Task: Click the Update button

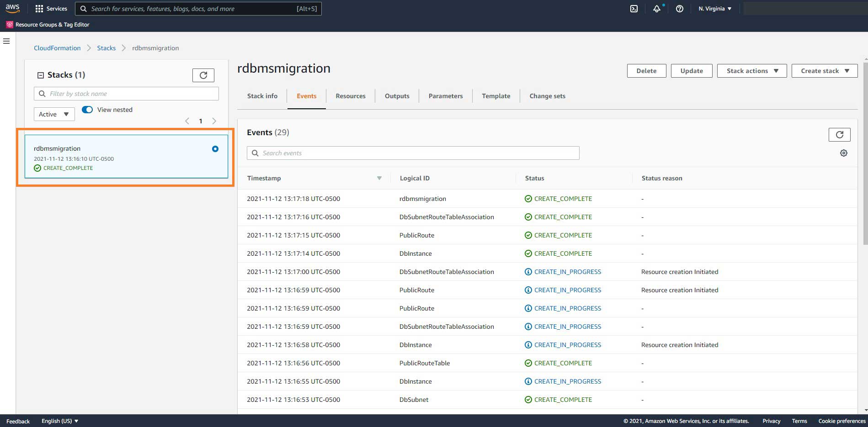Action: (692, 71)
